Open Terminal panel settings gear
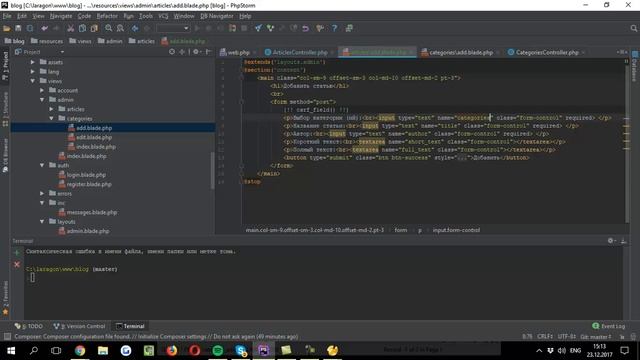The height and width of the screenshot is (360, 640). point(611,241)
